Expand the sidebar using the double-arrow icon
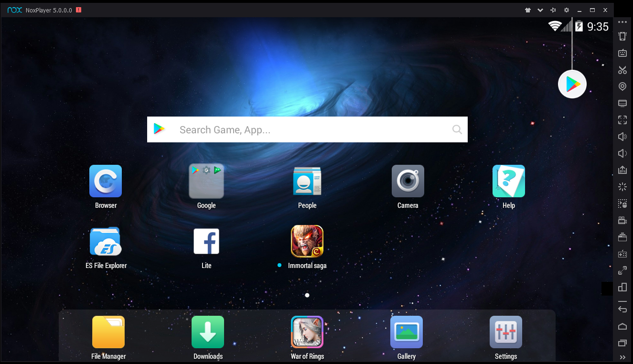Screen dimensions: 633x364 coord(622,357)
